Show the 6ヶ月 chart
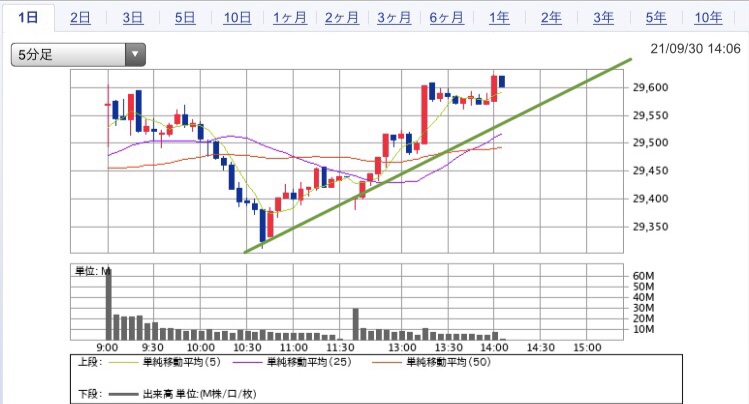The image size is (749, 404). (x=446, y=18)
